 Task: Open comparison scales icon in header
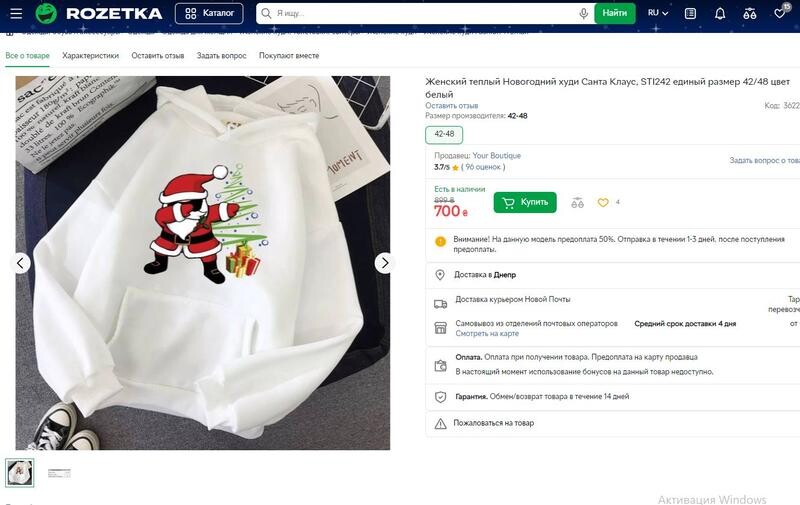750,13
